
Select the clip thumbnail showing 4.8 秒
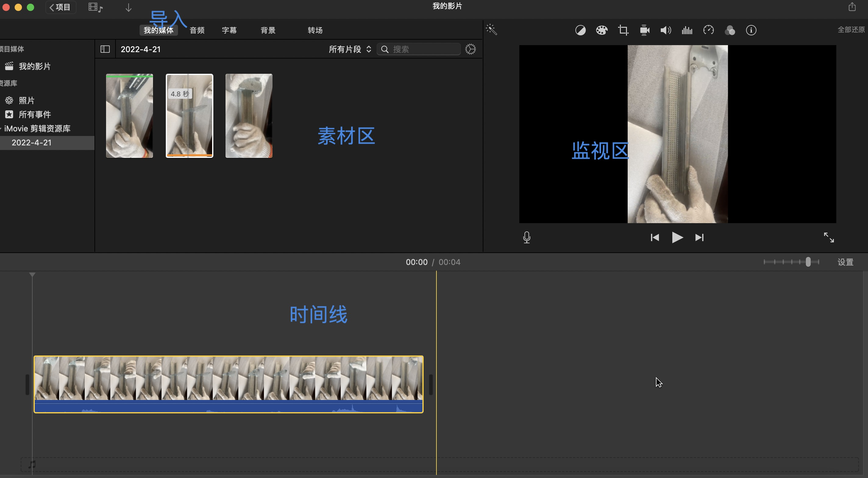point(189,116)
